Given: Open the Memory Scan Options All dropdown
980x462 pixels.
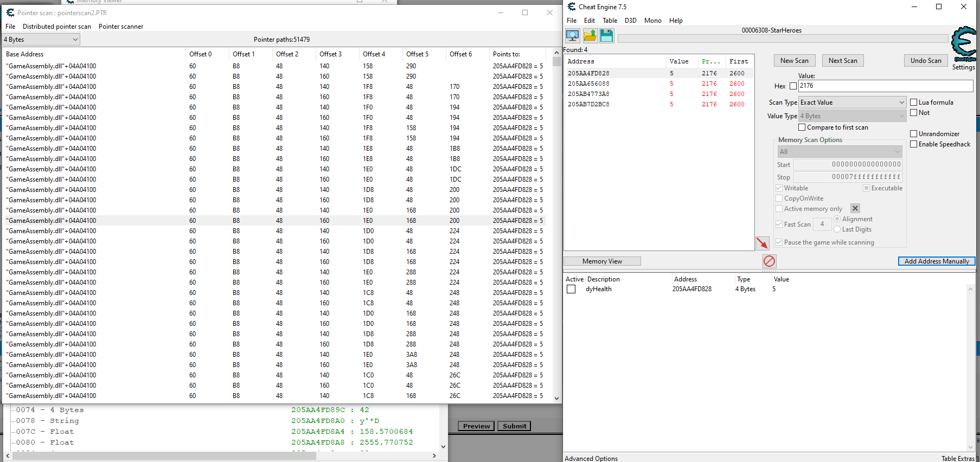Looking at the screenshot, I should (x=839, y=152).
